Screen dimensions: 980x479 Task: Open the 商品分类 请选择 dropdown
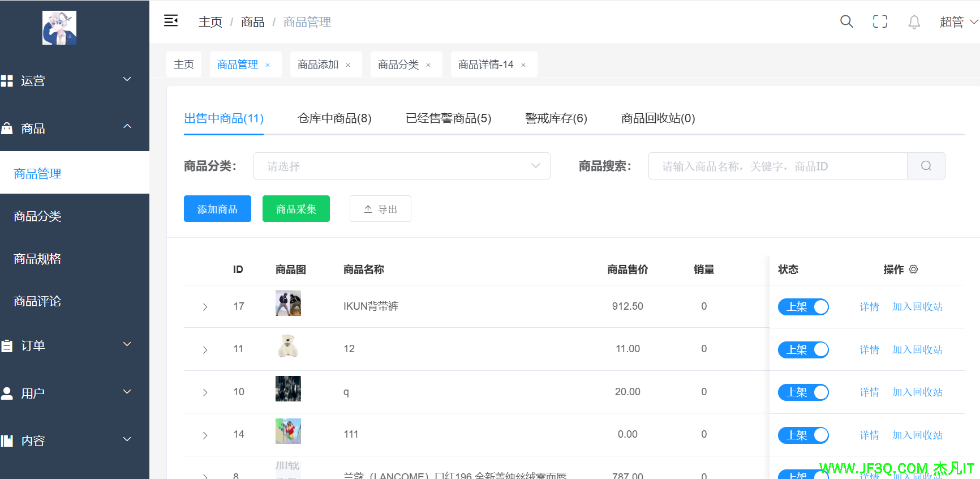coord(402,166)
